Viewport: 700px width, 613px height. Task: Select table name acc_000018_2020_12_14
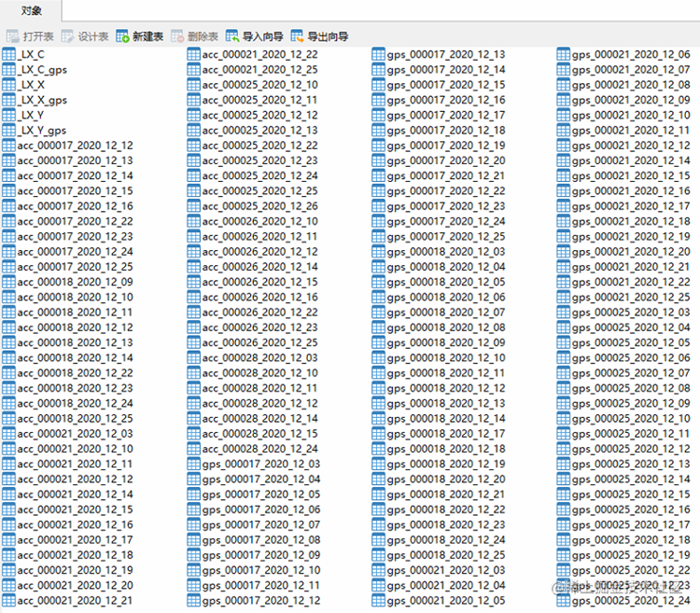click(75, 358)
